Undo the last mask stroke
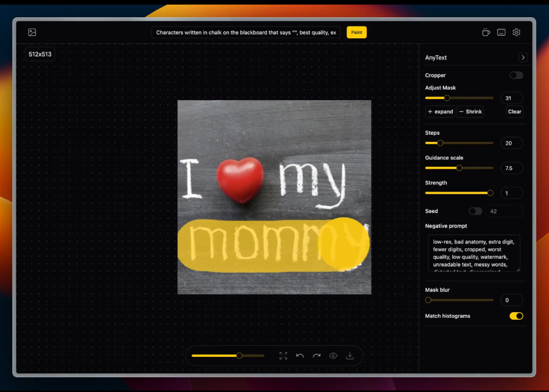Viewport: 549px width, 392px height. click(x=300, y=356)
